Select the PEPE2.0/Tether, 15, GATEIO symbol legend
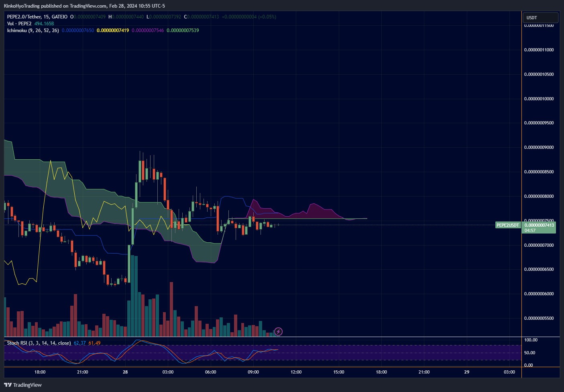This screenshot has width=564, height=392. pos(37,17)
